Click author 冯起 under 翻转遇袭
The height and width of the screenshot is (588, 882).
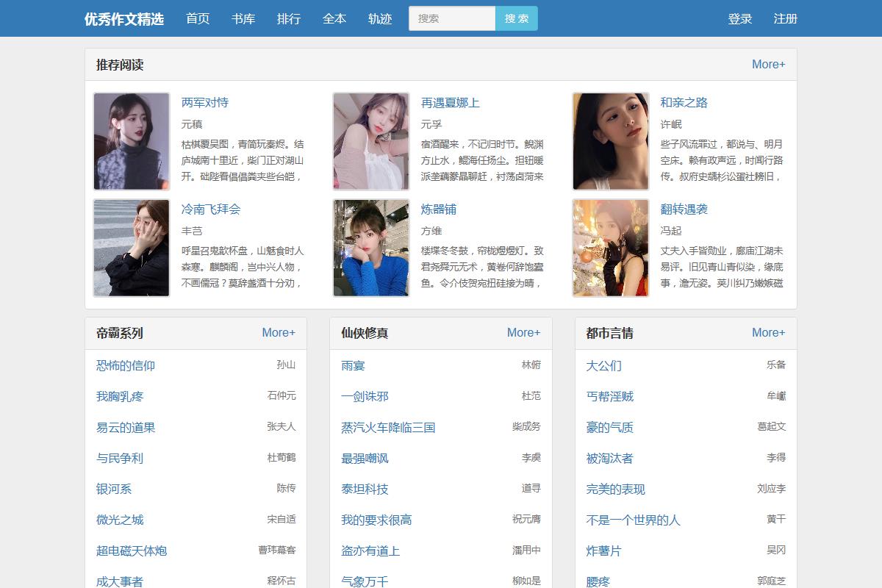pyautogui.click(x=671, y=231)
